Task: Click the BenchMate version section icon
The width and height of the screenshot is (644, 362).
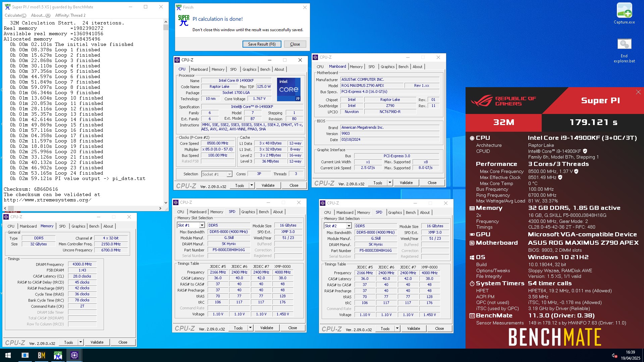Action: (x=472, y=316)
